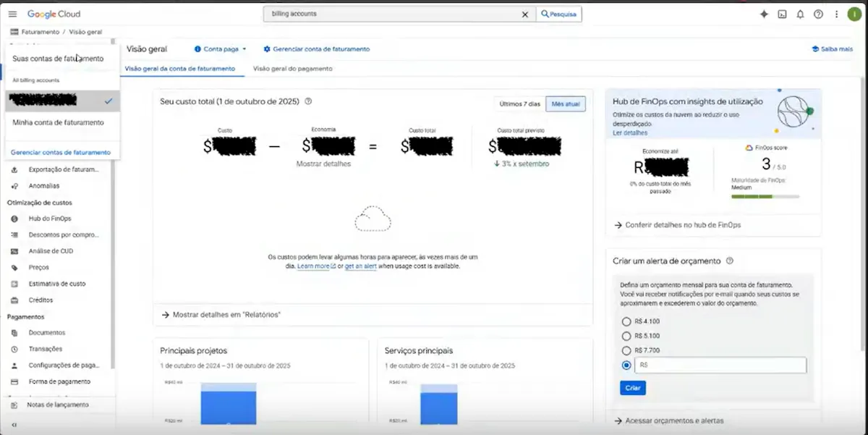Select the R$ 4.100 budget radio option
868x435 pixels.
pyautogui.click(x=626, y=321)
